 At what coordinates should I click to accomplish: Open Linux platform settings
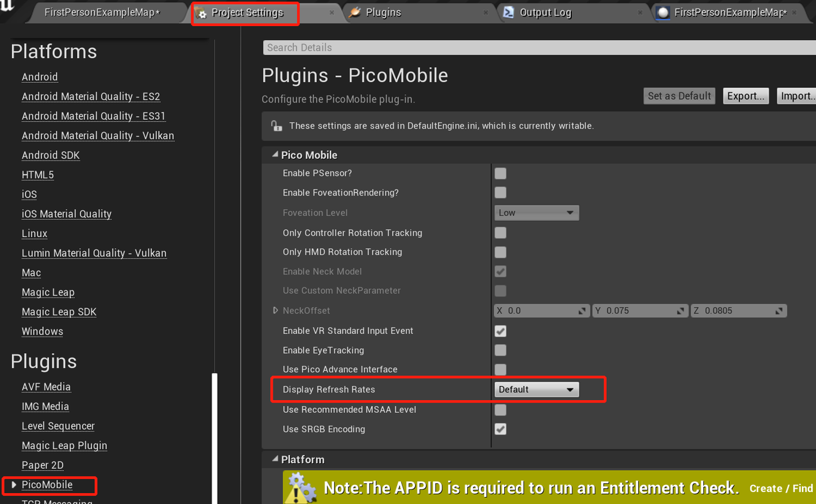(x=34, y=234)
